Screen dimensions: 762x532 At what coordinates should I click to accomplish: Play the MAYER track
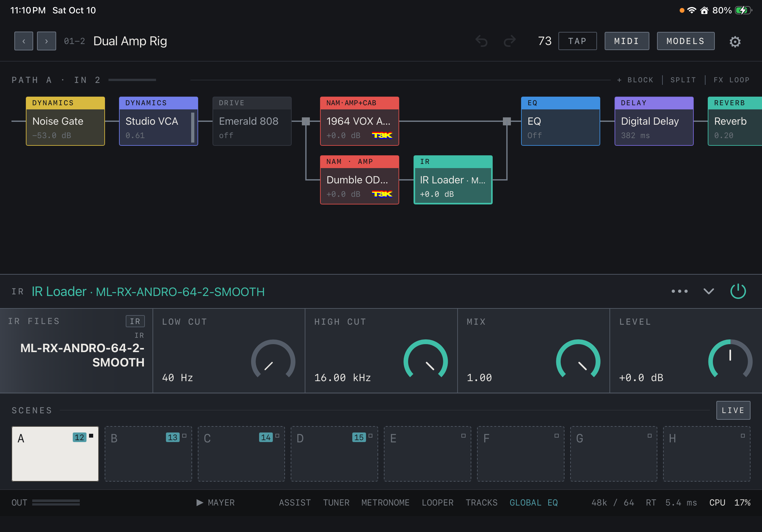tap(215, 503)
